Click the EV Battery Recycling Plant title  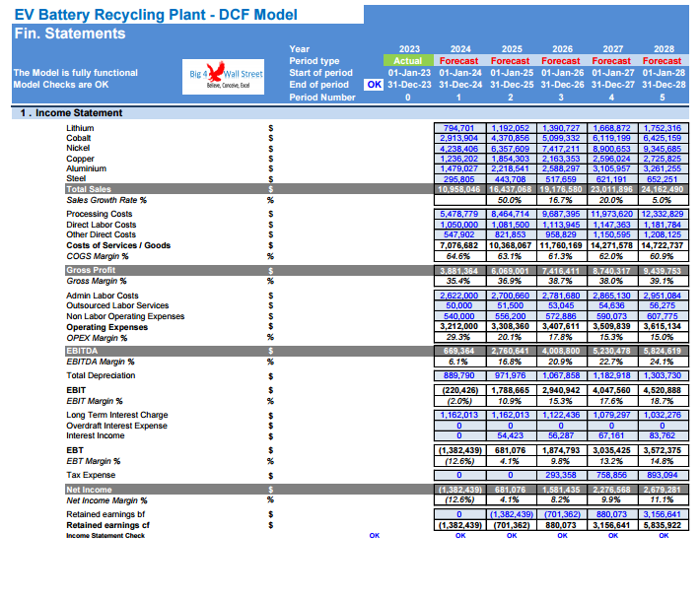[x=156, y=15]
